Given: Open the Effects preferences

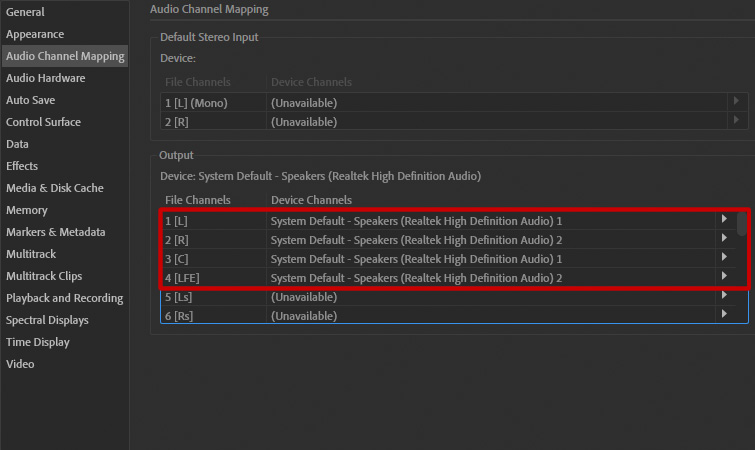Looking at the screenshot, I should click(x=22, y=166).
